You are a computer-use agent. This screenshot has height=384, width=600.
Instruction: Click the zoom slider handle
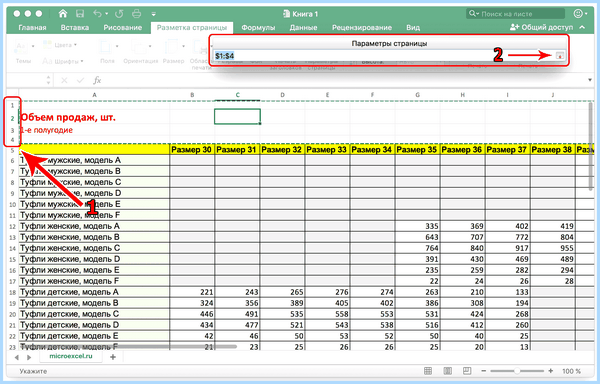point(517,371)
